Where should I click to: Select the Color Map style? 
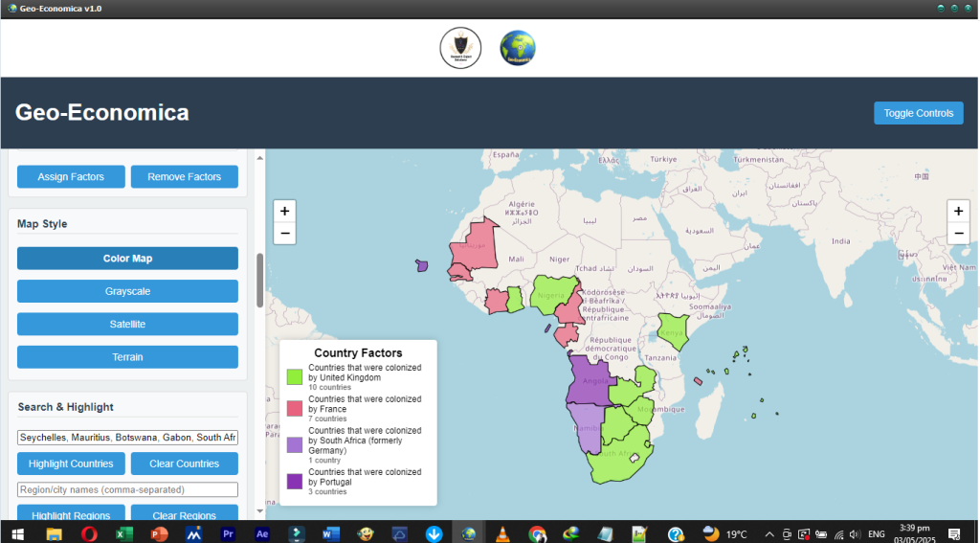pyautogui.click(x=127, y=259)
